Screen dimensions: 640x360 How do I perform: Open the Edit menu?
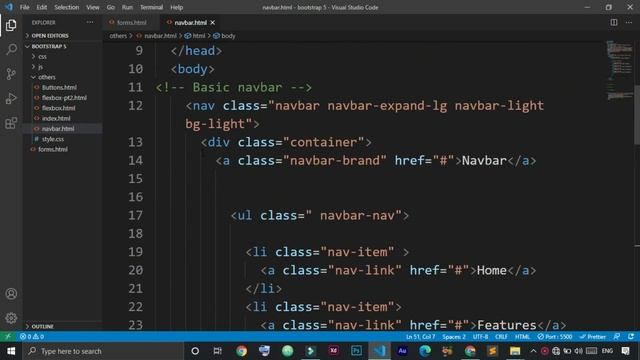pyautogui.click(x=42, y=7)
